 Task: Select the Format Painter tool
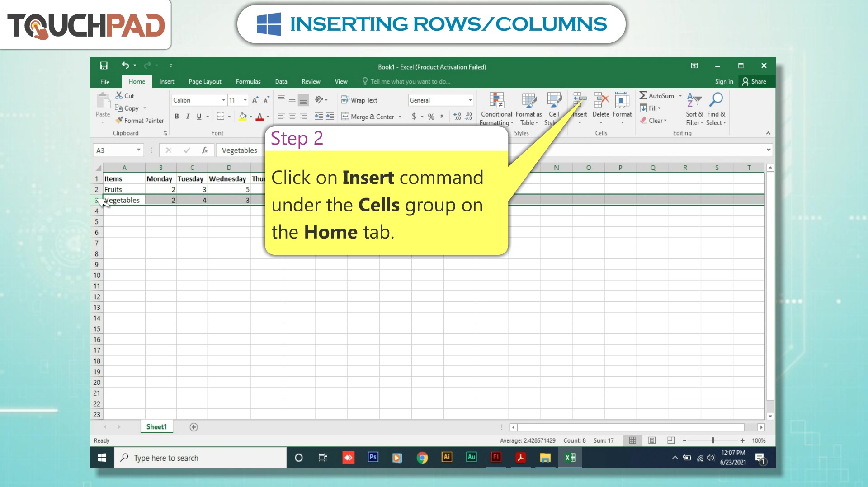point(139,121)
